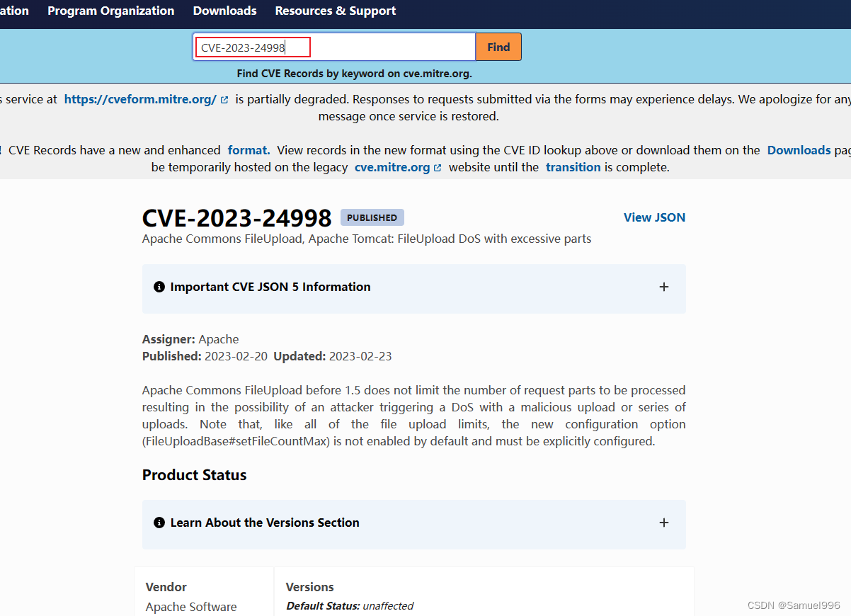The image size is (851, 616).
Task: Open the transition link
Action: [573, 167]
